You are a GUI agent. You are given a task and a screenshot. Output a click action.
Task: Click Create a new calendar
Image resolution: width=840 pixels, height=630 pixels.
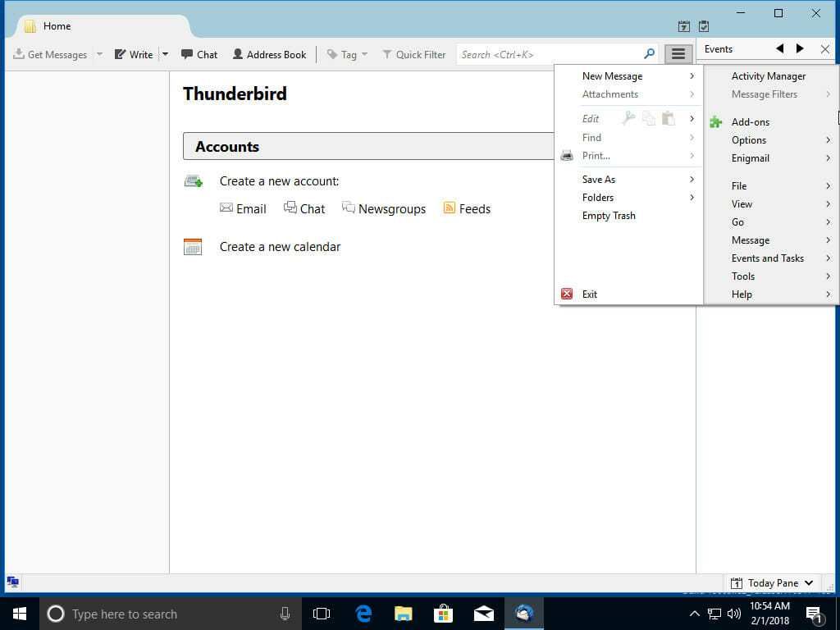280,246
